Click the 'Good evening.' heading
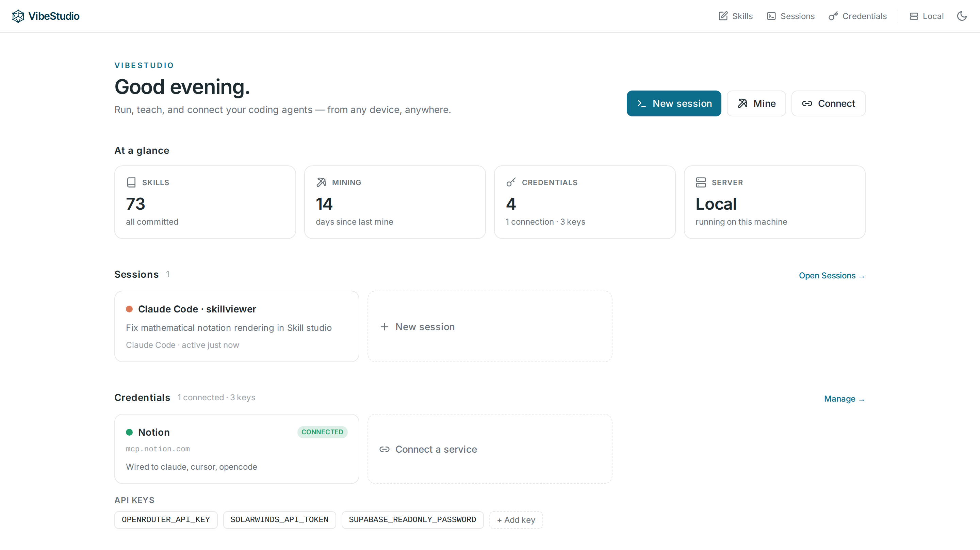 182,87
